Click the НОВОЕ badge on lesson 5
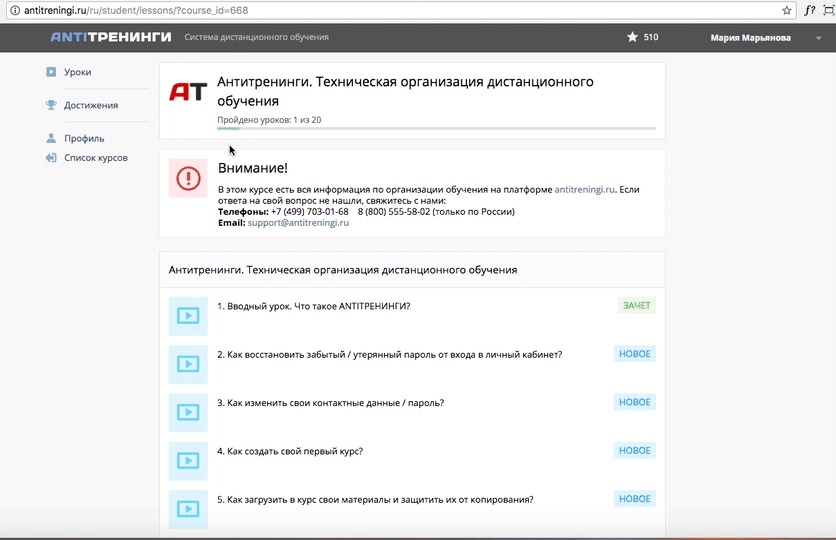Viewport: 836px width, 540px height. tap(634, 499)
